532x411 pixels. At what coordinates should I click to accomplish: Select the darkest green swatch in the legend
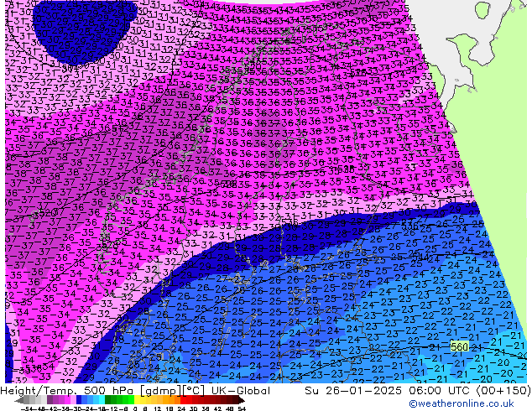coord(108,400)
